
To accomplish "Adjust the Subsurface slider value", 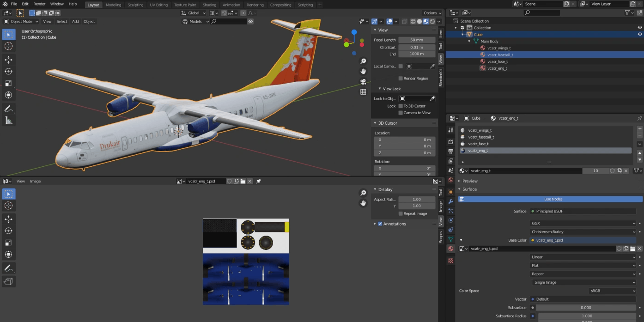I will [585, 308].
